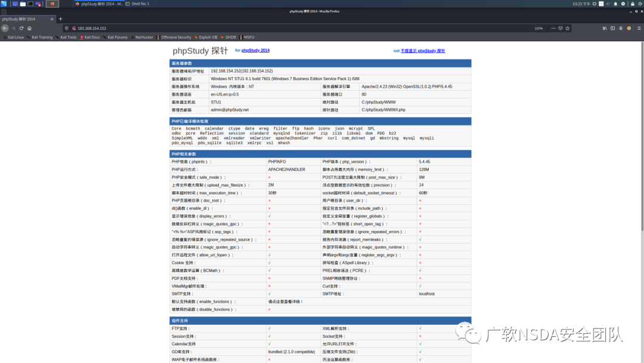The image size is (644, 363).
Task: Click the orange extension icon in toolbar
Action: coord(629,29)
